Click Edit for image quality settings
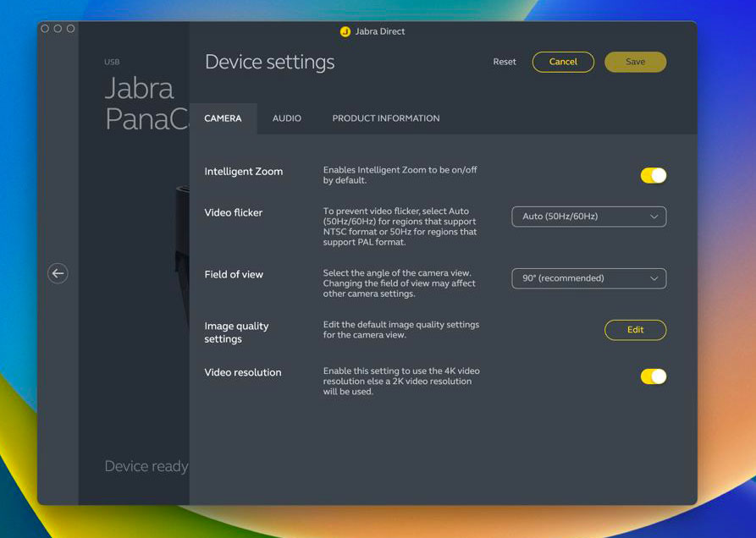This screenshot has width=756, height=538. coord(636,330)
